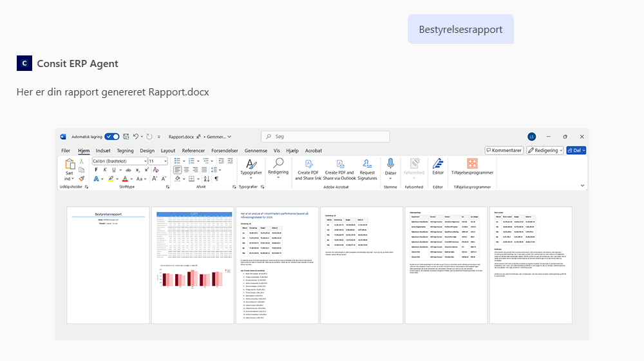Open the Redigering find/replace dropdown in ribbon

(278, 177)
